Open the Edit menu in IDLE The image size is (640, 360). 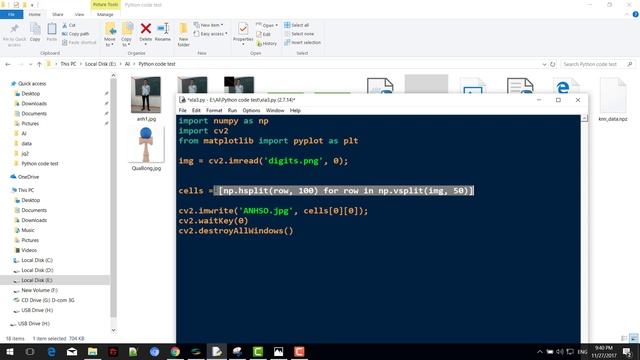point(196,111)
